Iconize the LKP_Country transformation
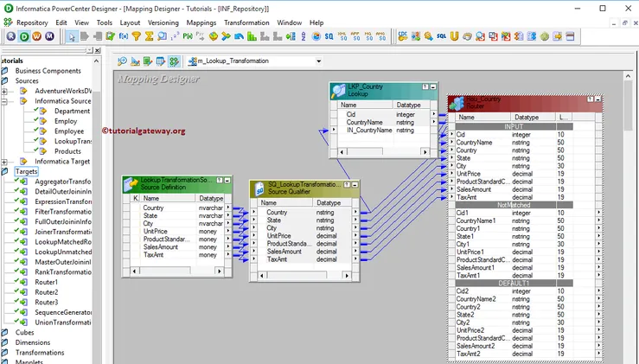 click(433, 86)
